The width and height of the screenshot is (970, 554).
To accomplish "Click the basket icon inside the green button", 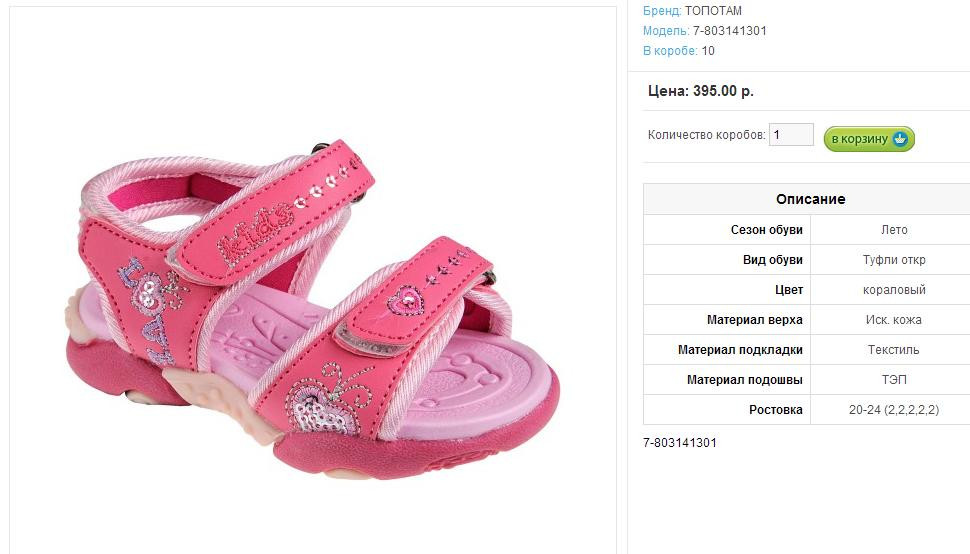I will (x=900, y=138).
